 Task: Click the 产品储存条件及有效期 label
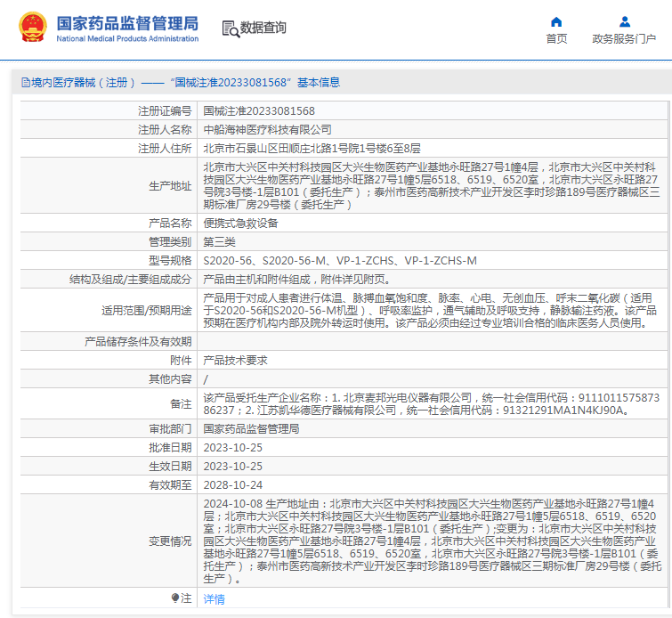138,342
